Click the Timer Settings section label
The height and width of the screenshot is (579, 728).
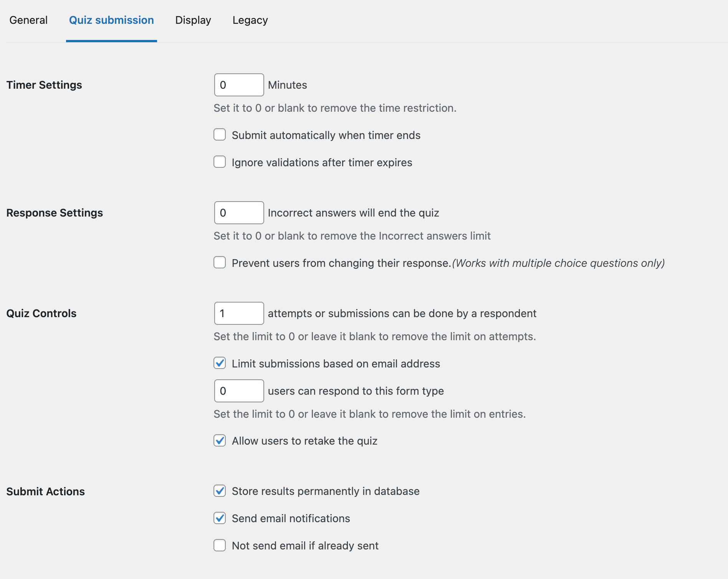[x=44, y=85]
